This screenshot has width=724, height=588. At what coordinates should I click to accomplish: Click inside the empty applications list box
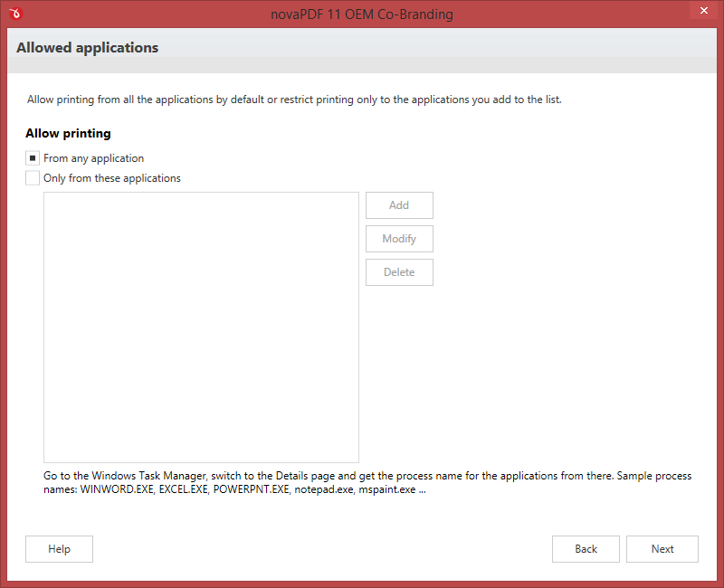point(201,327)
